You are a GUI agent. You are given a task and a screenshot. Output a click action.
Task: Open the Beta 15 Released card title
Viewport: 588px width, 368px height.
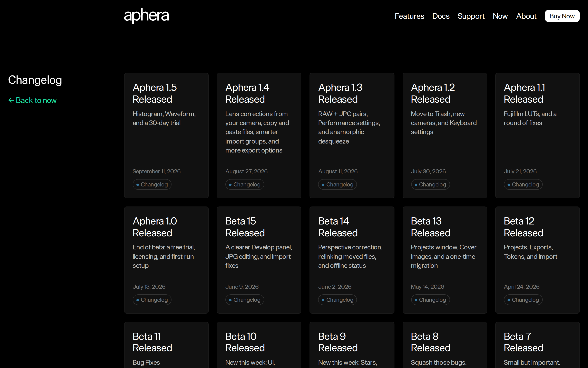coord(245,227)
